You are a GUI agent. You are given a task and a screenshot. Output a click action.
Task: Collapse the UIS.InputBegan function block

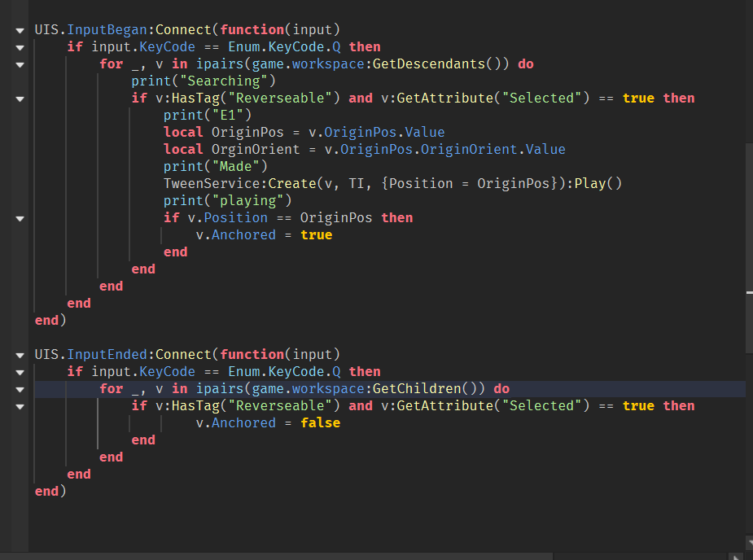pos(18,30)
